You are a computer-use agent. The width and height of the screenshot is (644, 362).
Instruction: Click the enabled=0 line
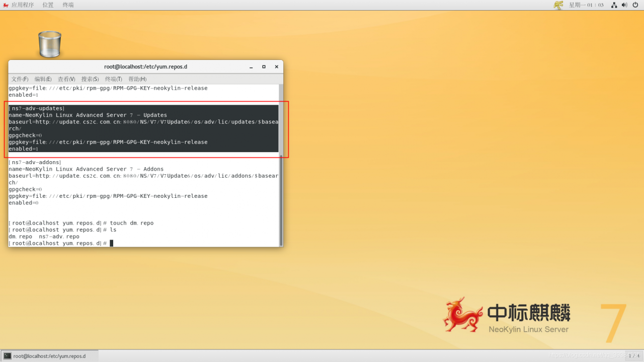click(x=24, y=202)
